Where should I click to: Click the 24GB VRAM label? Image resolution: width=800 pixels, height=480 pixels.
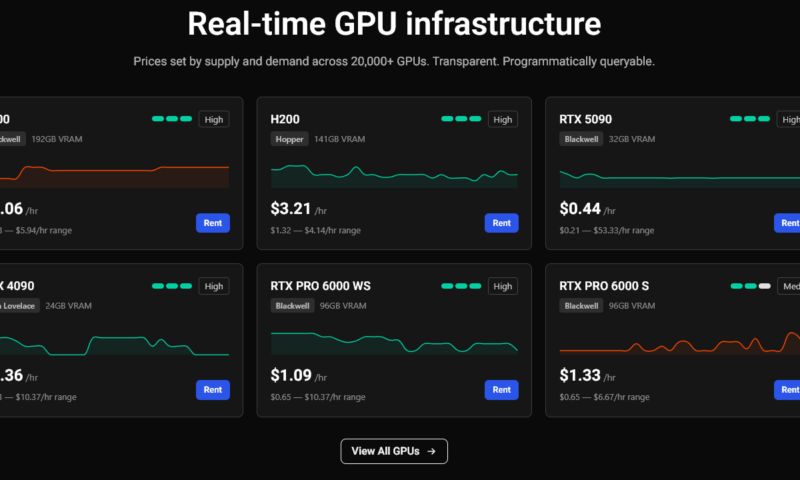click(68, 306)
